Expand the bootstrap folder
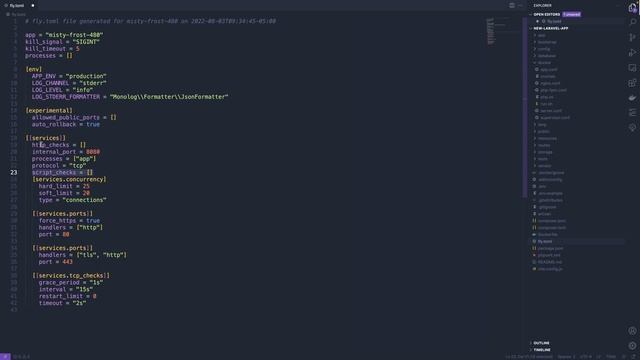This screenshot has width=640, height=360. click(547, 42)
